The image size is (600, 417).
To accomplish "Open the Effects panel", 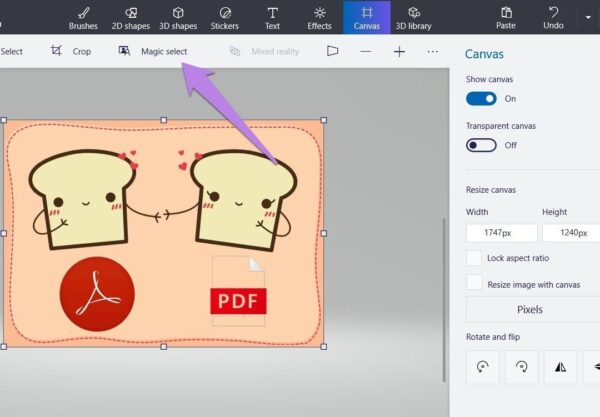I will (x=319, y=17).
